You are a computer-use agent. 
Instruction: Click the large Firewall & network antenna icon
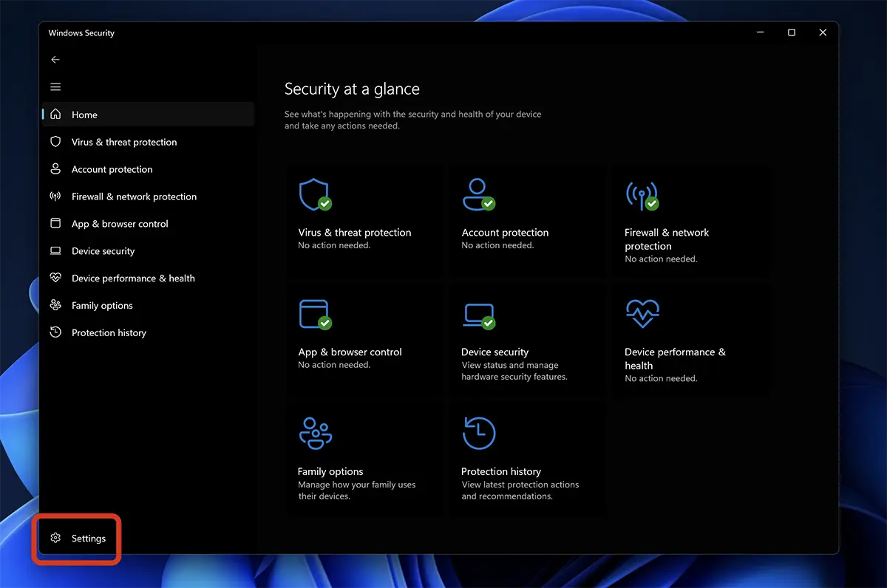642,195
